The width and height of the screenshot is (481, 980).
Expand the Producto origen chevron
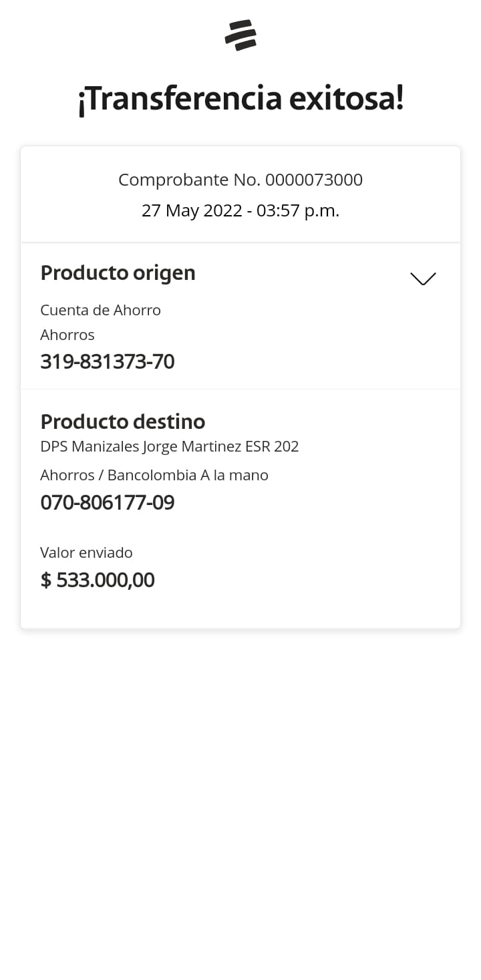coord(422,279)
